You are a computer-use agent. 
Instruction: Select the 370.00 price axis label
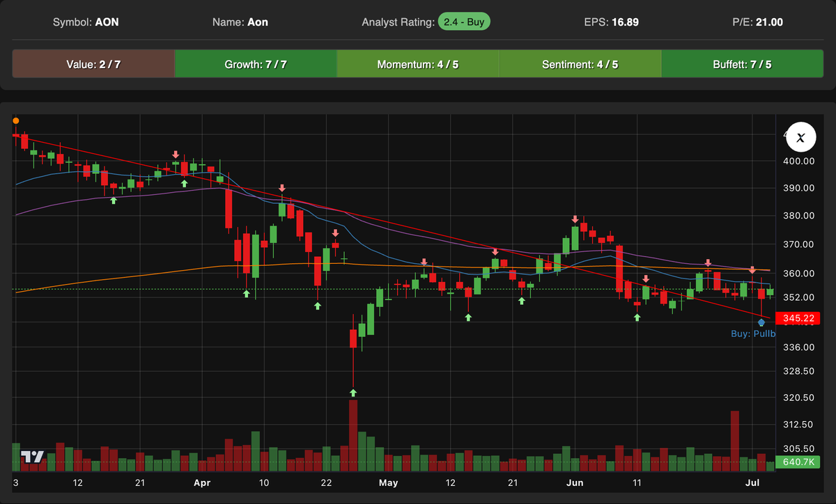pyautogui.click(x=799, y=244)
